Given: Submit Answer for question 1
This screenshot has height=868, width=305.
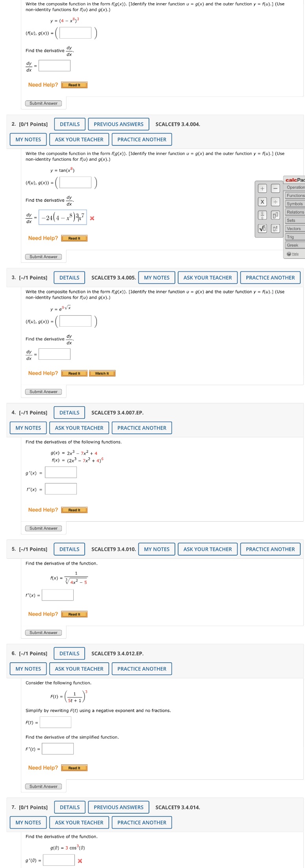Looking at the screenshot, I should (43, 103).
